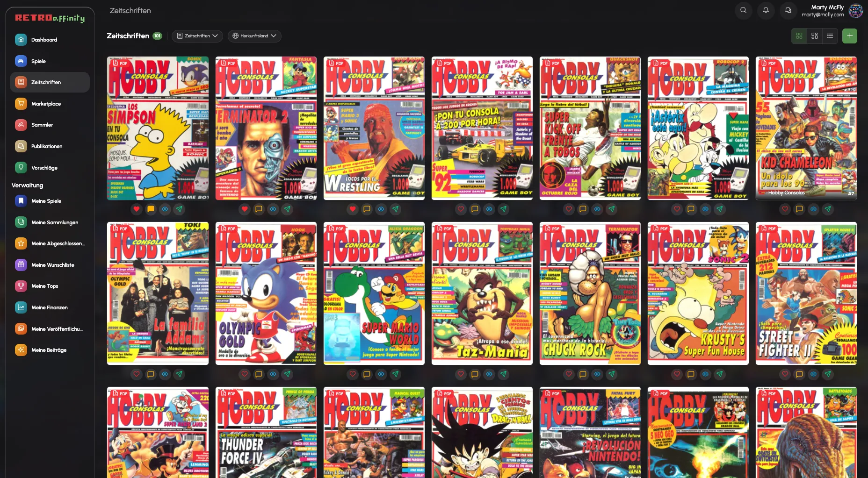Image resolution: width=868 pixels, height=478 pixels.
Task: Expand the Zeitschriften filter dropdown
Action: [x=197, y=36]
